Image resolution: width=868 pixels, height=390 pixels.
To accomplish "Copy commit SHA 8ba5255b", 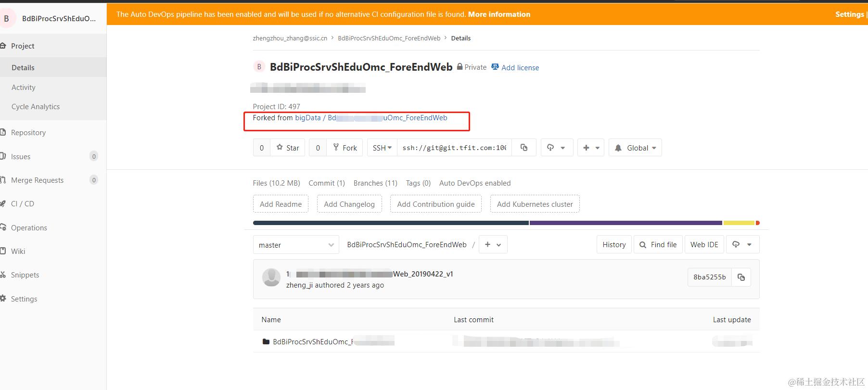I will [741, 277].
